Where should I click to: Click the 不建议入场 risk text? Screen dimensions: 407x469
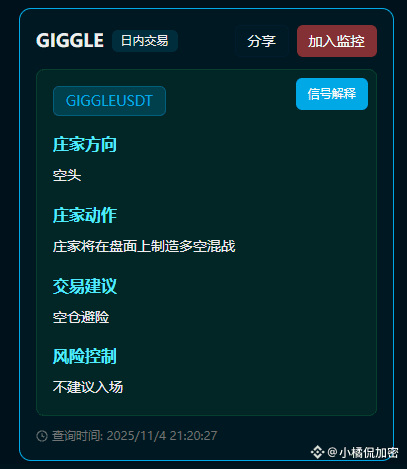pyautogui.click(x=88, y=387)
